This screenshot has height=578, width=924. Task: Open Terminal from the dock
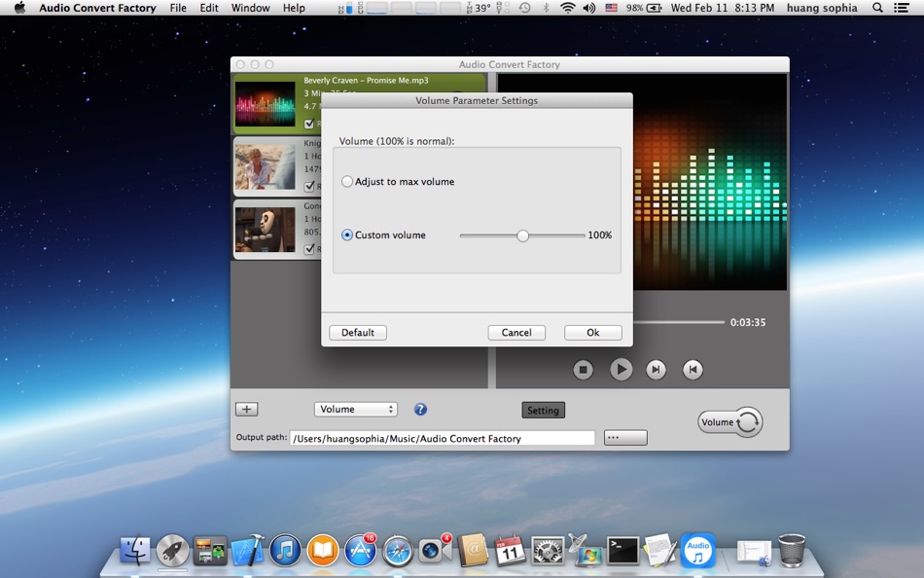[x=622, y=551]
